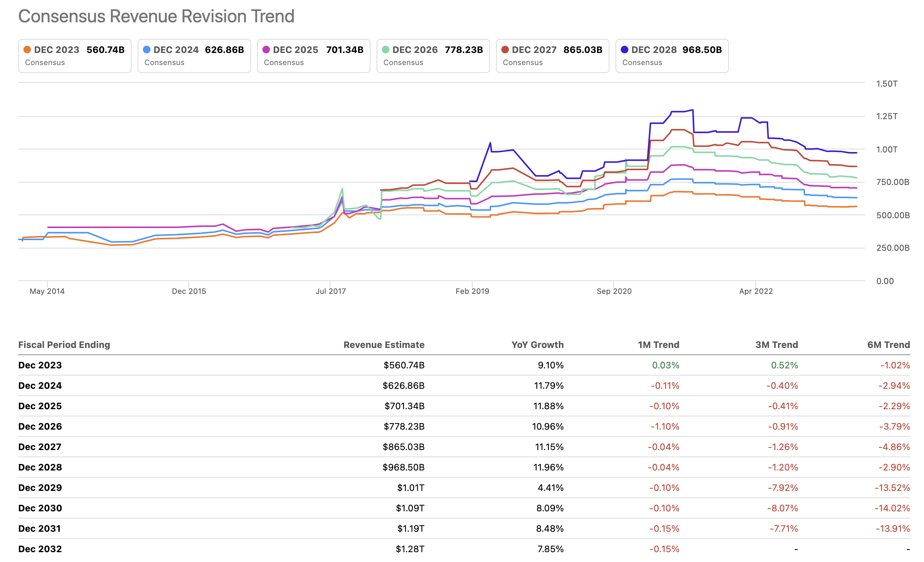
Task: Select the Dec 2030 row label
Action: tap(40, 508)
